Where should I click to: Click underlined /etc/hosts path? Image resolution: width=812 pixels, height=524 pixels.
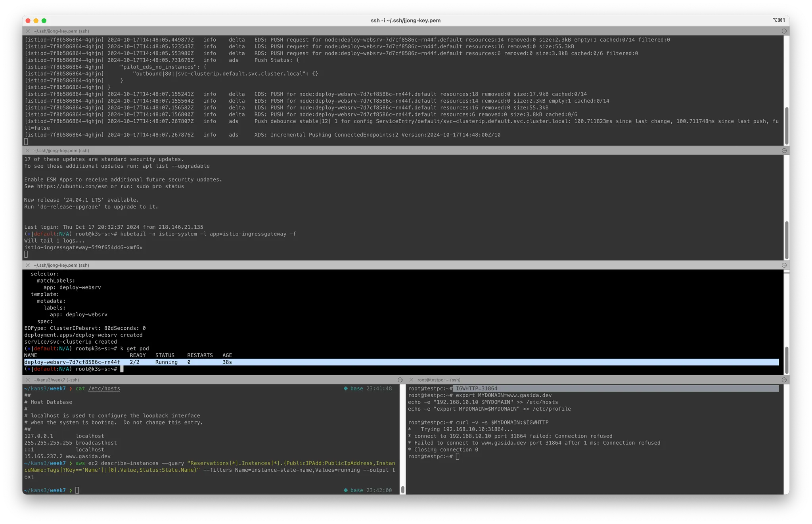click(104, 388)
